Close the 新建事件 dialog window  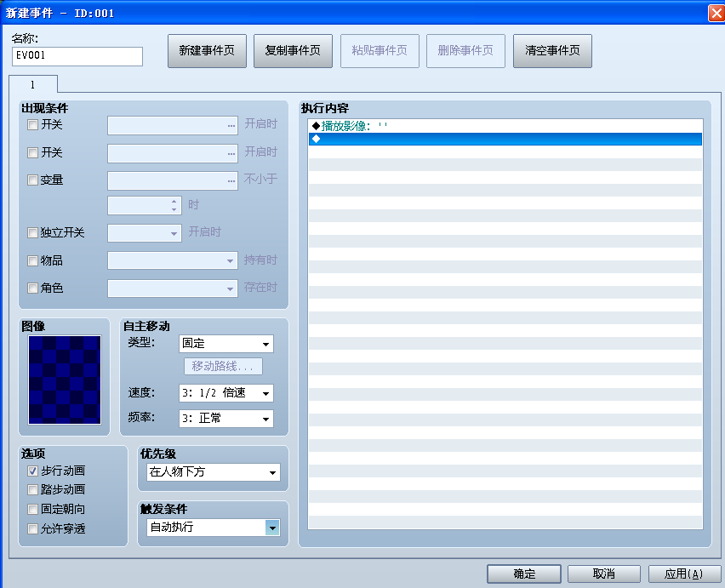coord(716,13)
